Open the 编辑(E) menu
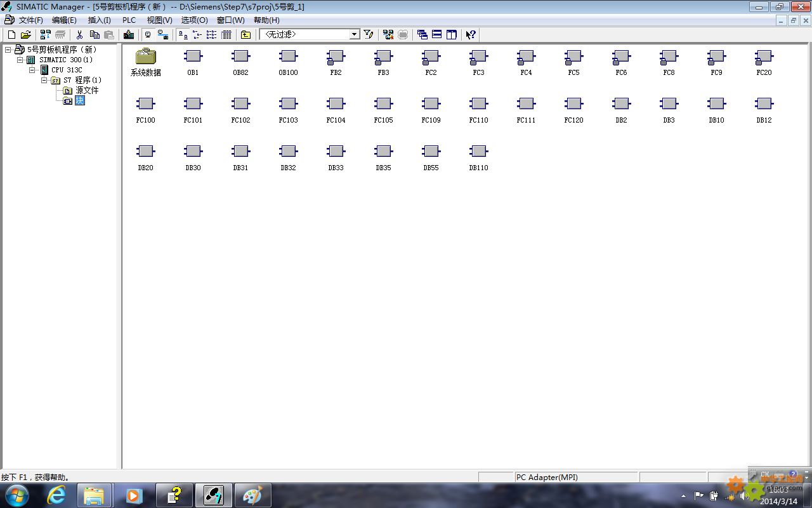The width and height of the screenshot is (812, 508). pyautogui.click(x=64, y=20)
